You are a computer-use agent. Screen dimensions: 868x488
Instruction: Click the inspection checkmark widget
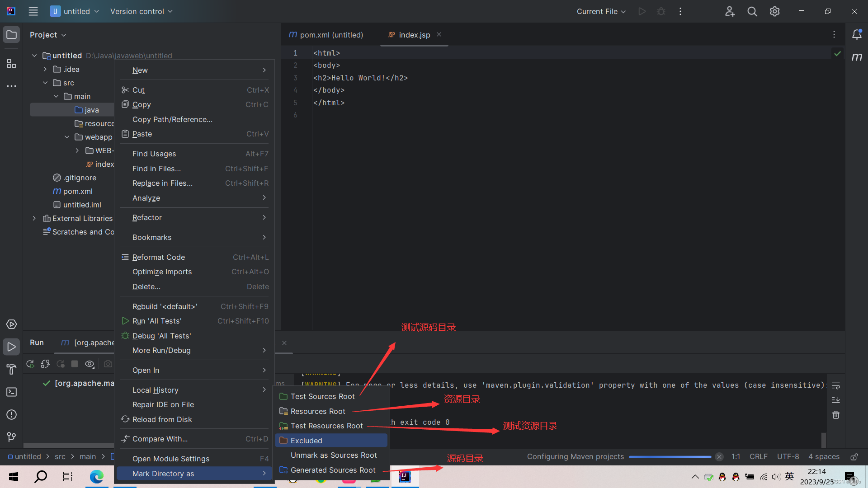coord(837,53)
